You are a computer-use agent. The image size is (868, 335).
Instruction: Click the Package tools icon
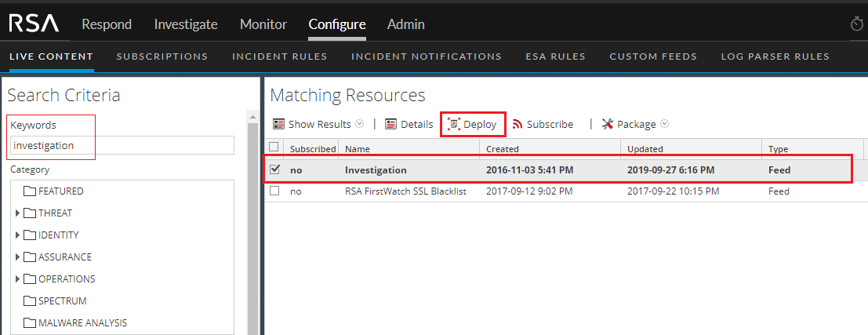[608, 124]
